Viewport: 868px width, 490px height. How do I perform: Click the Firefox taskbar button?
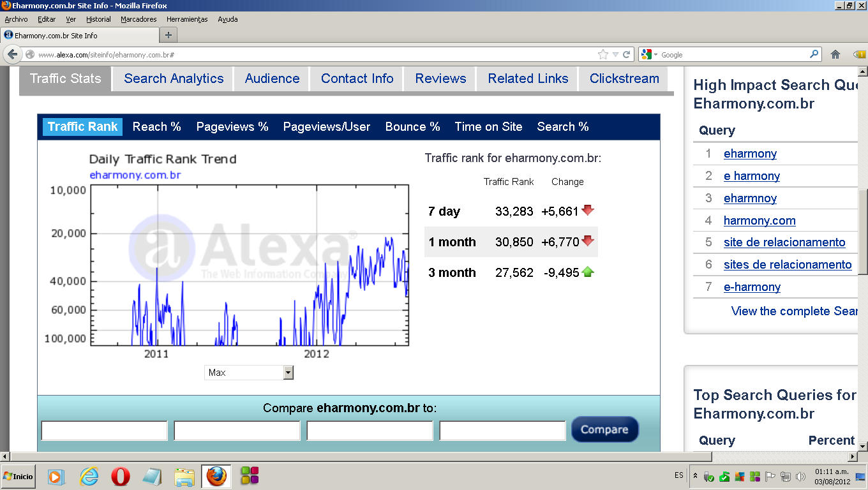(x=216, y=476)
